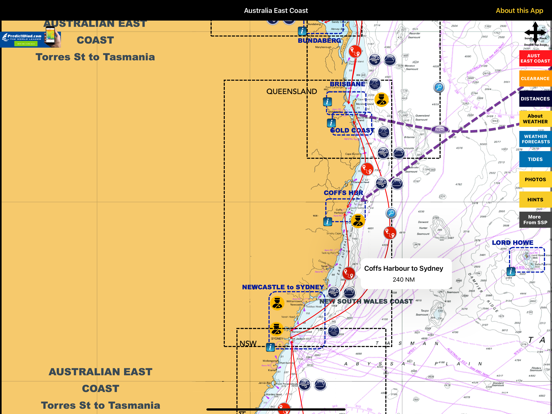Viewport: 552px width, 414px height.
Task: Open the AUST EAST COAST side tab
Action: tap(535, 58)
